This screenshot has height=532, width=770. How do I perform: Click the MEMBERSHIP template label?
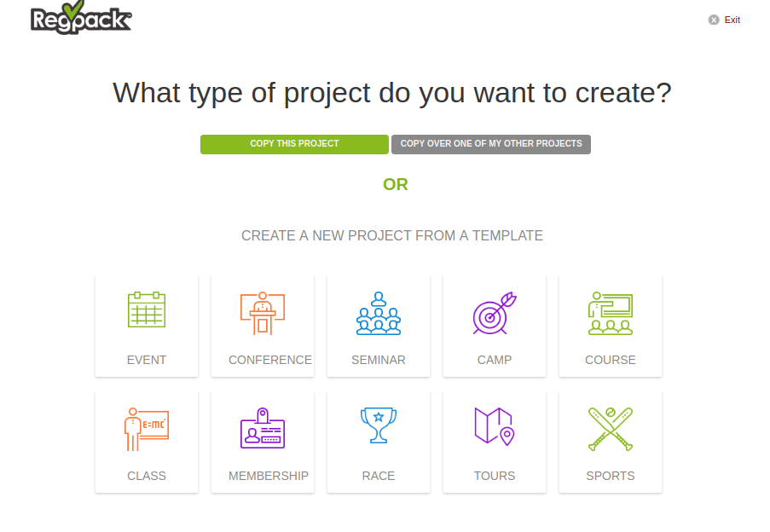(269, 476)
